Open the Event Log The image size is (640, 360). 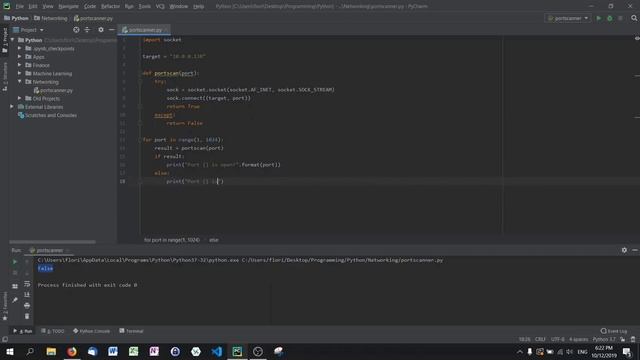click(614, 331)
